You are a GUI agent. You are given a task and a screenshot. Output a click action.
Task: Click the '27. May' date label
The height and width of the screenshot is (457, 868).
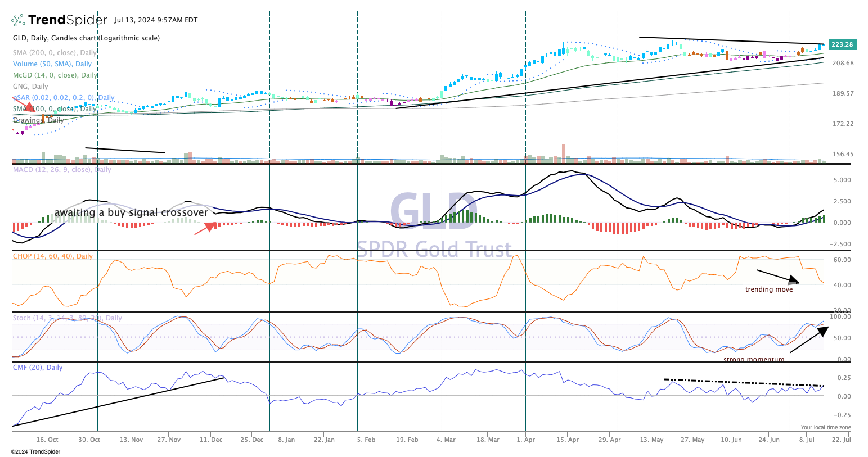point(692,440)
